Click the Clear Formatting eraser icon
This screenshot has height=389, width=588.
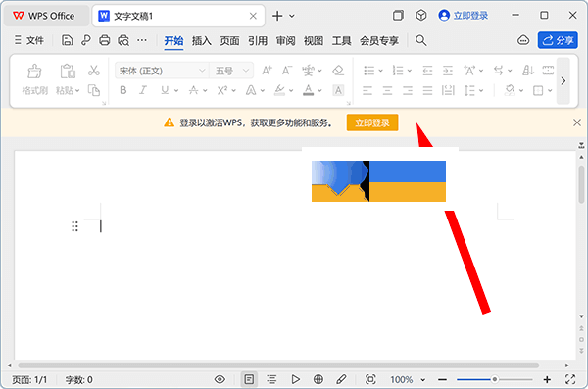coord(338,71)
